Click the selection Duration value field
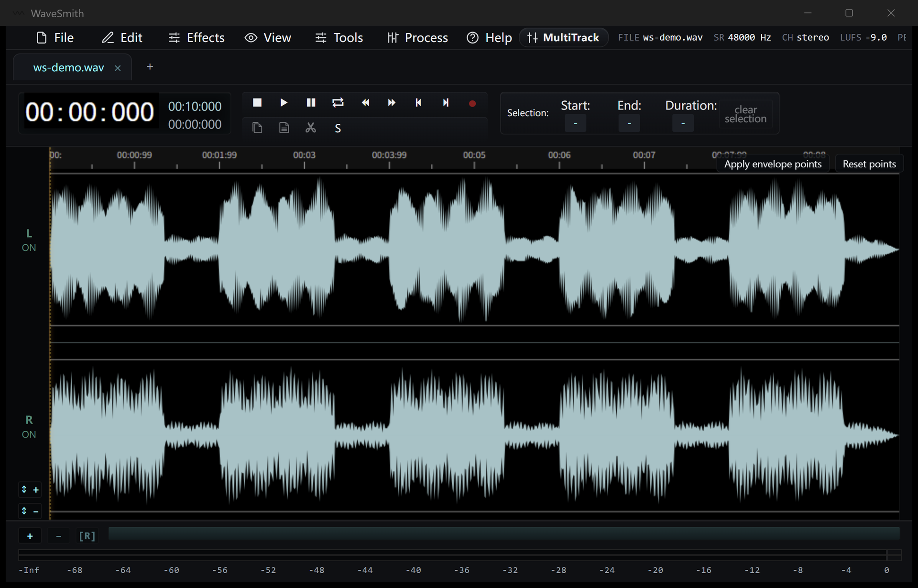Image resolution: width=918 pixels, height=588 pixels. (x=683, y=123)
